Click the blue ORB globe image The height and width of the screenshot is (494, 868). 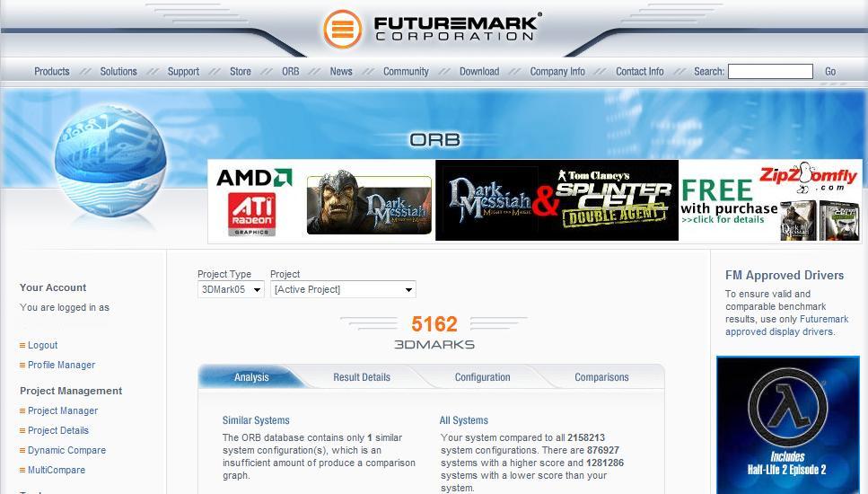point(110,160)
